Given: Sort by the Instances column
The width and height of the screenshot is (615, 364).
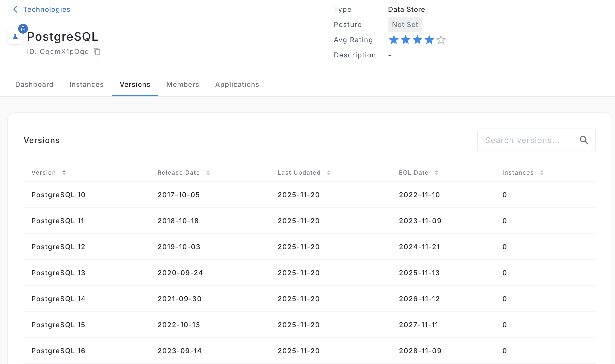Looking at the screenshot, I should (542, 173).
